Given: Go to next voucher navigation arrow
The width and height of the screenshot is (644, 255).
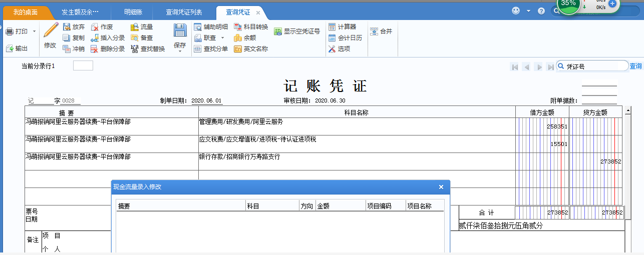Looking at the screenshot, I should click(538, 67).
